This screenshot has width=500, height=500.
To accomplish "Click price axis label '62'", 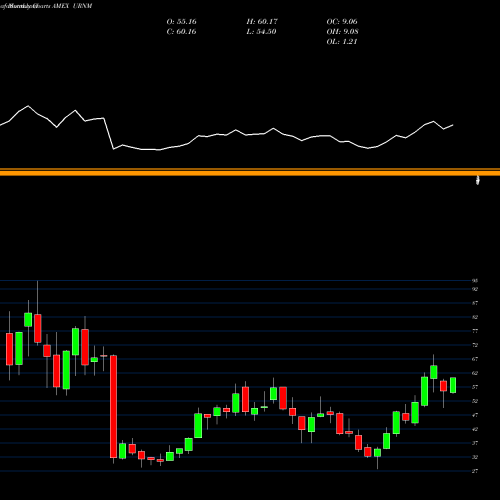I will (x=475, y=373).
